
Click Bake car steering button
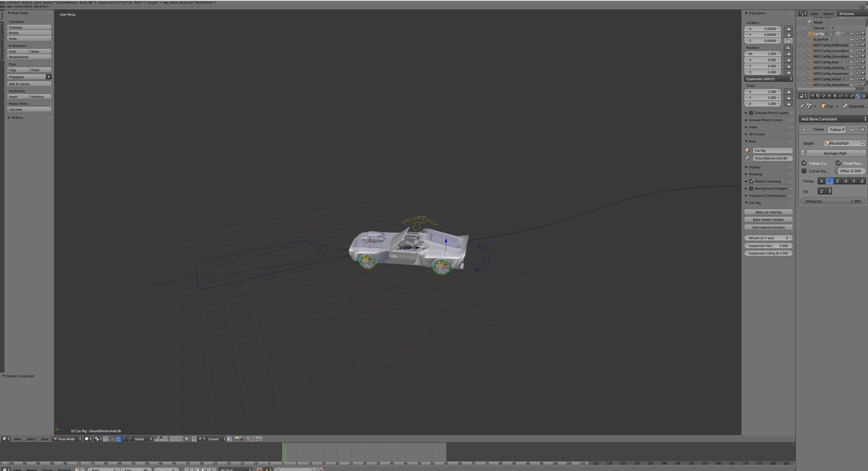768,212
